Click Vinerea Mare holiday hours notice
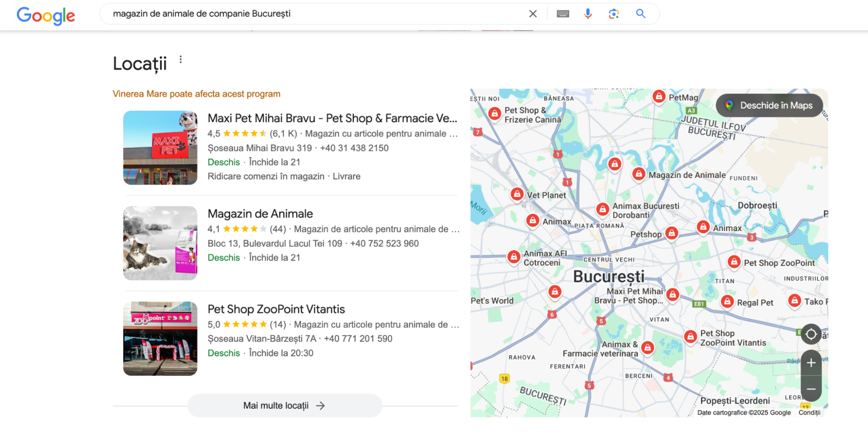Screen dimensions: 868x438 (x=197, y=94)
